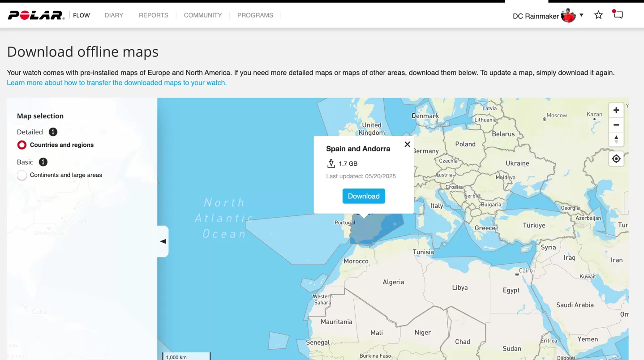Reset map compass to north

tap(616, 140)
